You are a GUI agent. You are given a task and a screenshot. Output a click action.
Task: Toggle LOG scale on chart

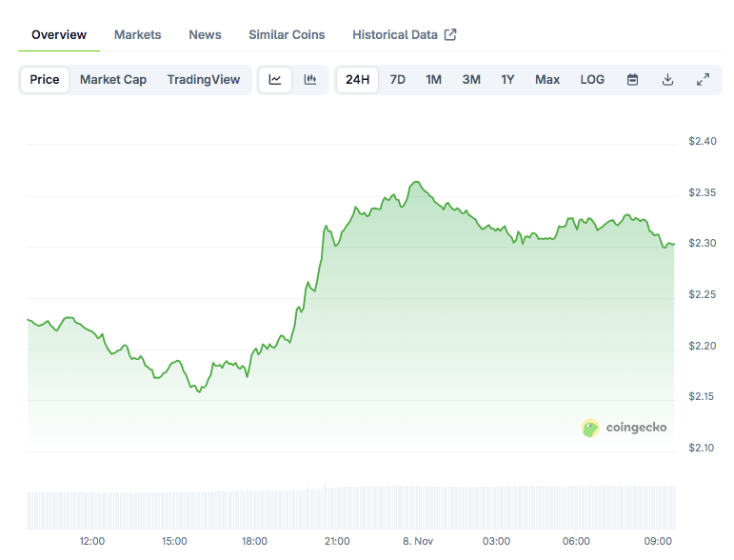click(592, 80)
